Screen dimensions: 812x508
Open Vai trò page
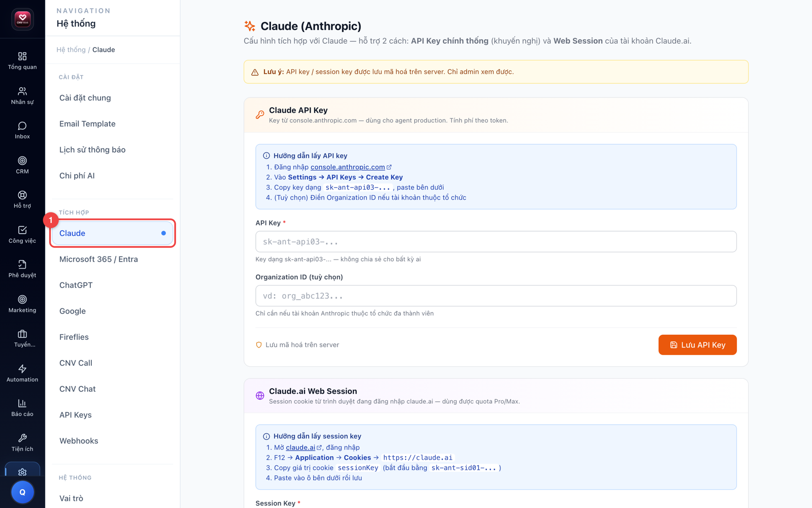click(113, 498)
